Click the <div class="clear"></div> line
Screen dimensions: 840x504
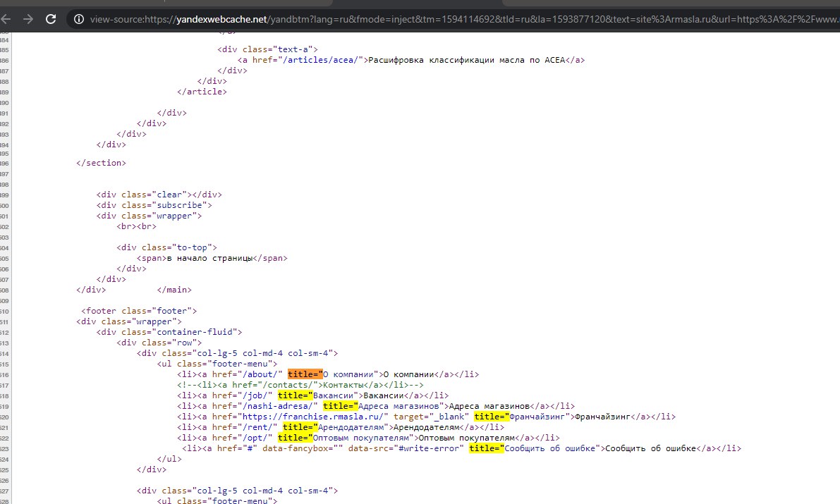159,195
